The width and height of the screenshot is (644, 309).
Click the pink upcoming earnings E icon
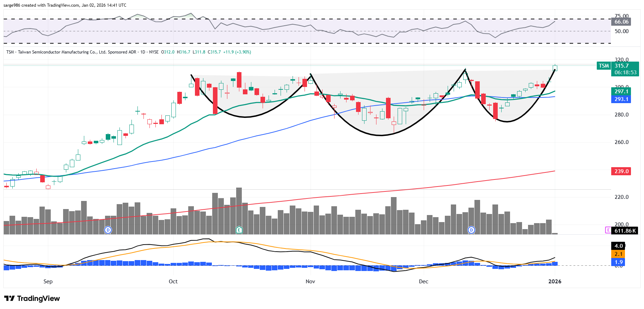[x=608, y=230]
